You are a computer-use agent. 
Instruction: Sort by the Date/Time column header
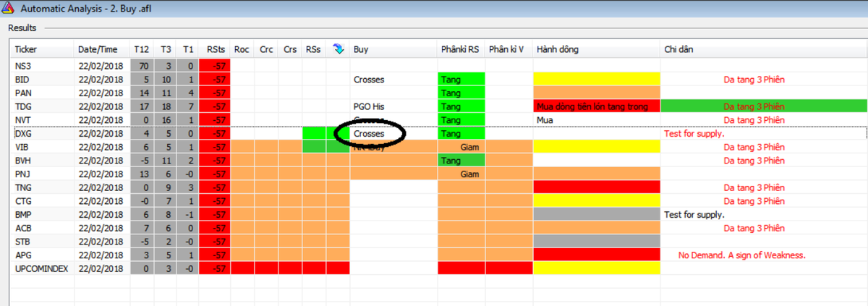(98, 49)
